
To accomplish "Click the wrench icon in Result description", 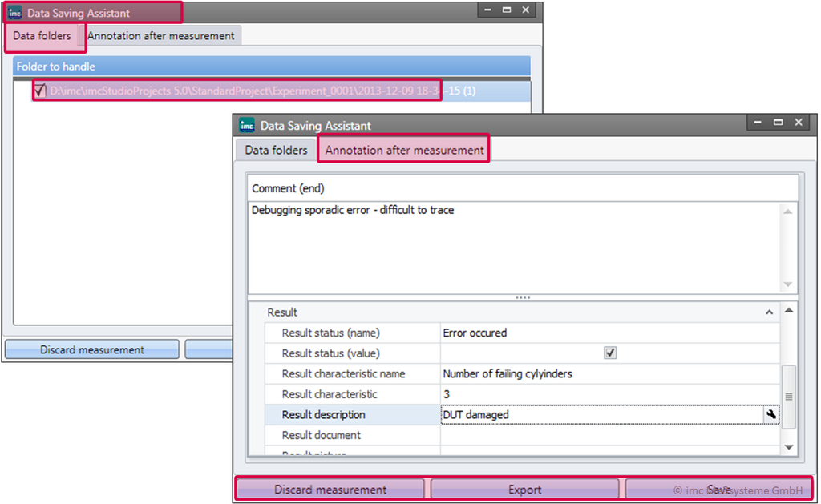I will (771, 415).
